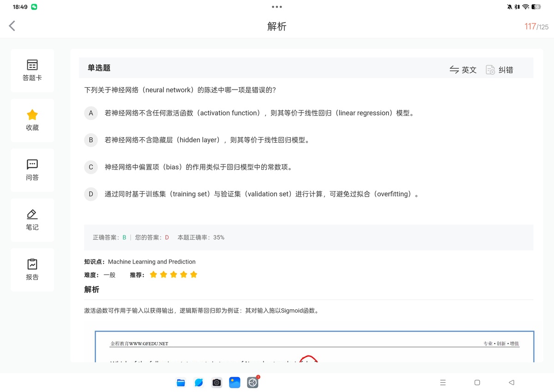Switch question language with 英文 toggle
This screenshot has width=554, height=392.
(x=463, y=70)
